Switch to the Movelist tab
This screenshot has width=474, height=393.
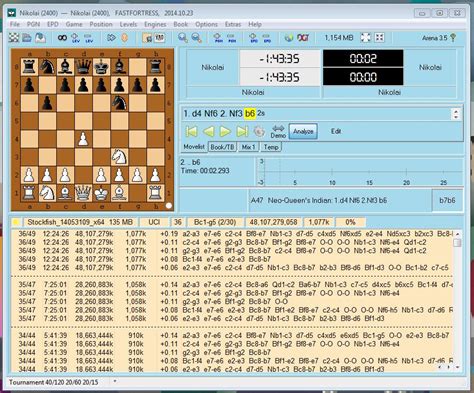click(x=194, y=147)
